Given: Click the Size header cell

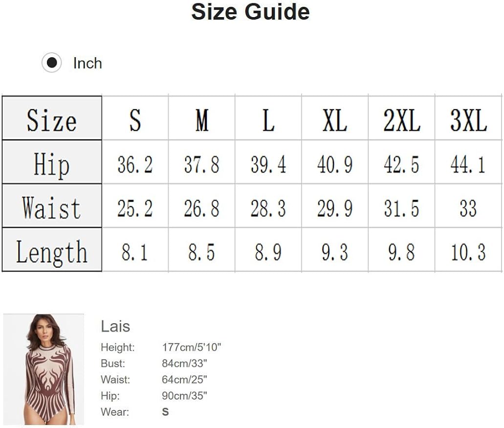Looking at the screenshot, I should tap(52, 118).
